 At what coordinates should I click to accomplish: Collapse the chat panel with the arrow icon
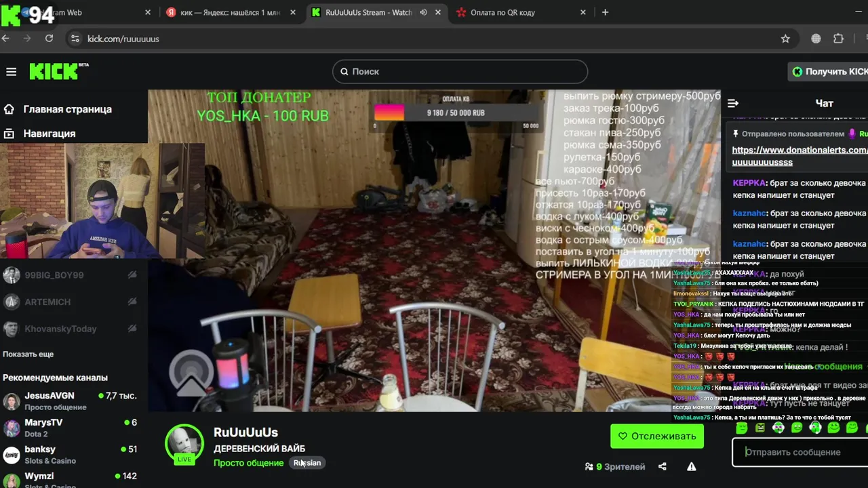pyautogui.click(x=733, y=103)
